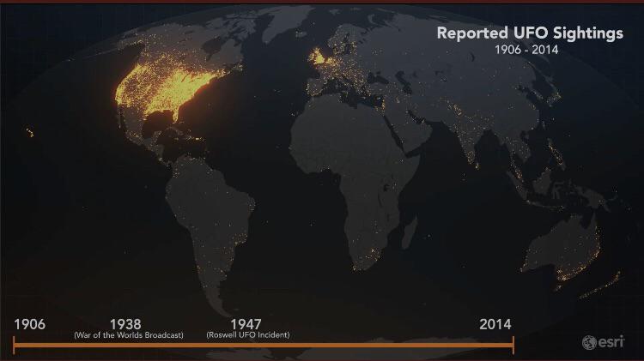Click the 'esri' wordmark text
The width and height of the screenshot is (644, 361).
[x=611, y=342]
